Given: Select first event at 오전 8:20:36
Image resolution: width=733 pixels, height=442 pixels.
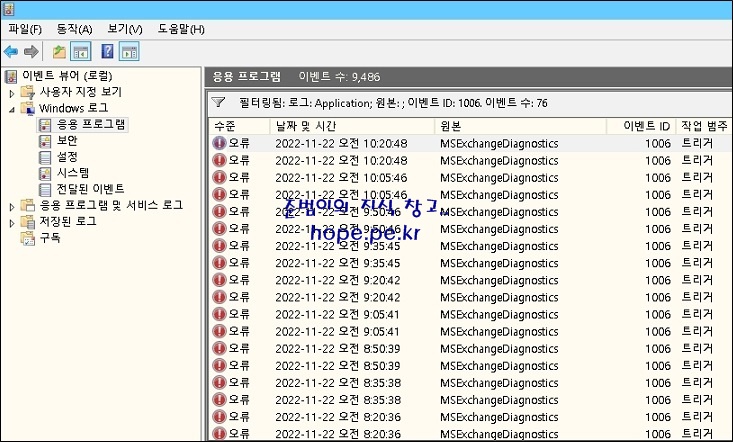Looking at the screenshot, I should (x=470, y=417).
